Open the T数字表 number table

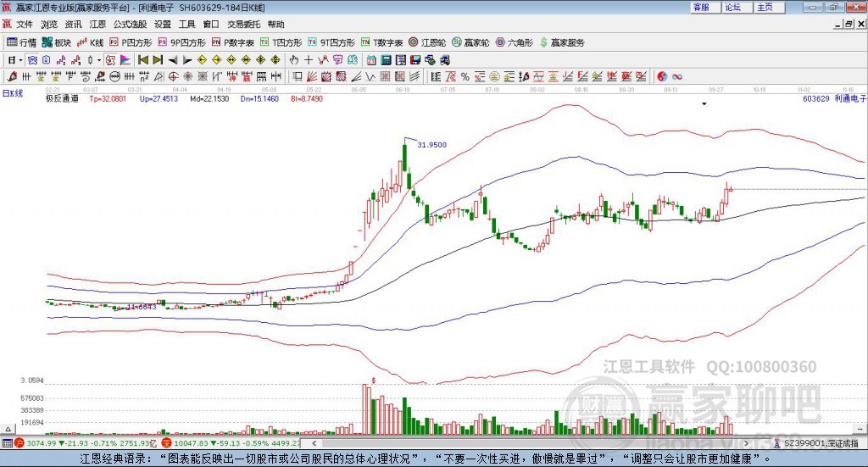pos(382,42)
